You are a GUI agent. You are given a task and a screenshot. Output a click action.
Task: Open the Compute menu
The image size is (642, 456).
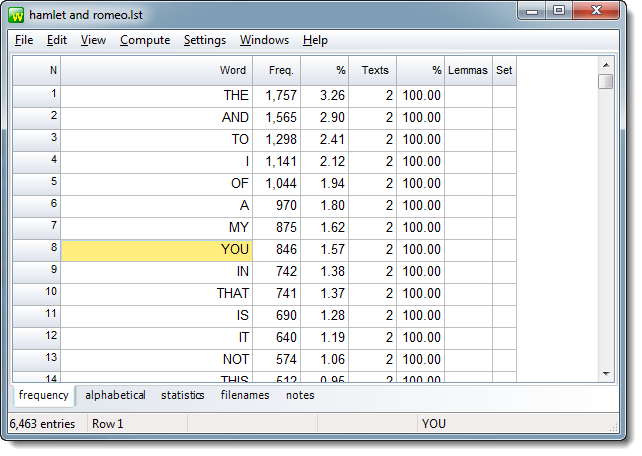[144, 40]
